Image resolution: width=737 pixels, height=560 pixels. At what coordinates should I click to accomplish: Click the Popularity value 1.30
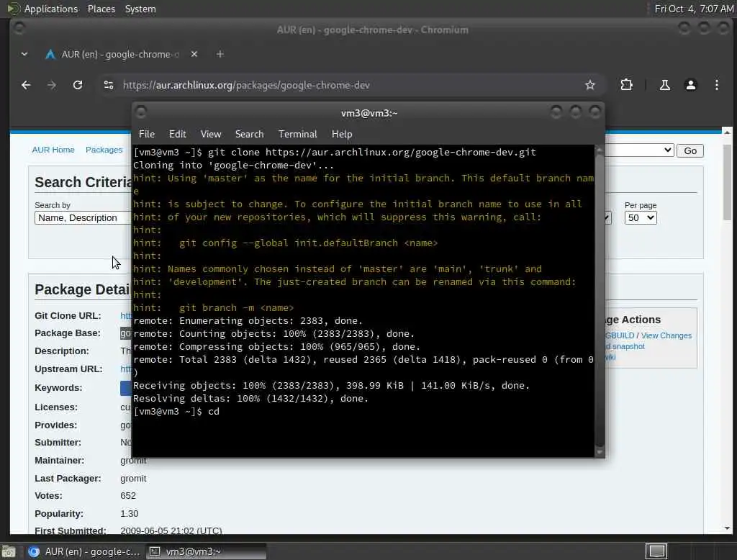130,513
